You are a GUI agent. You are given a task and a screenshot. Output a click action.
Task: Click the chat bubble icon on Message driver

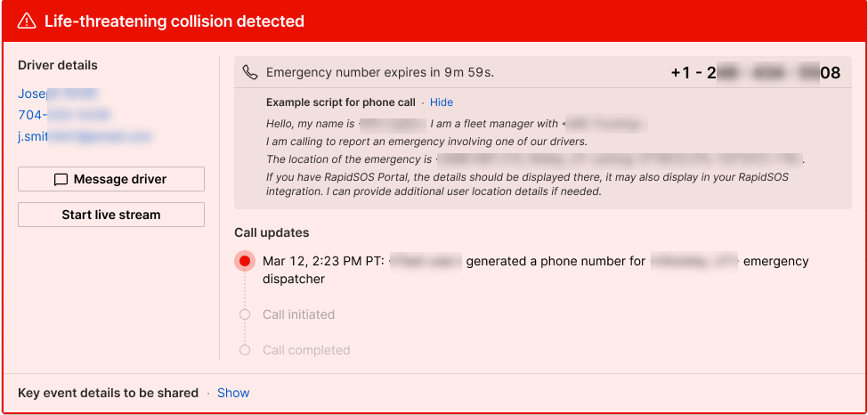[61, 180]
